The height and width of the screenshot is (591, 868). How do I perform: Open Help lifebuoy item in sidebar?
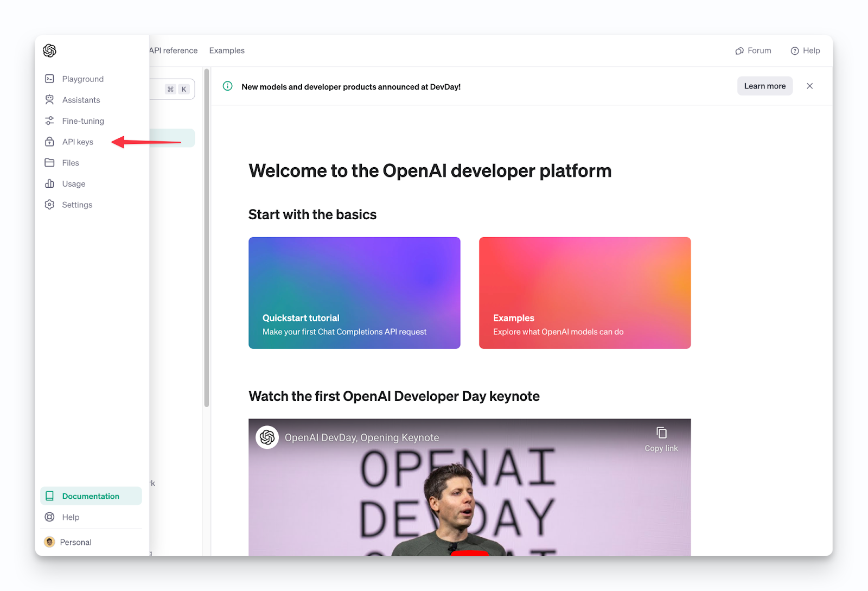coord(71,517)
